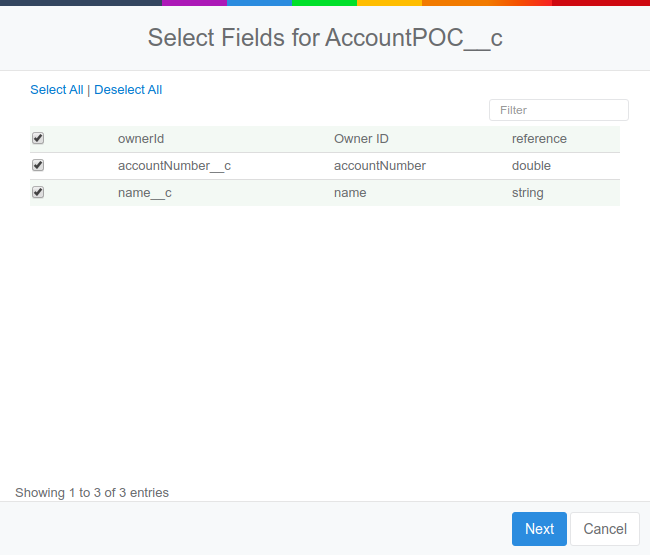Select the name__c field name text
650x555 pixels.
[145, 193]
